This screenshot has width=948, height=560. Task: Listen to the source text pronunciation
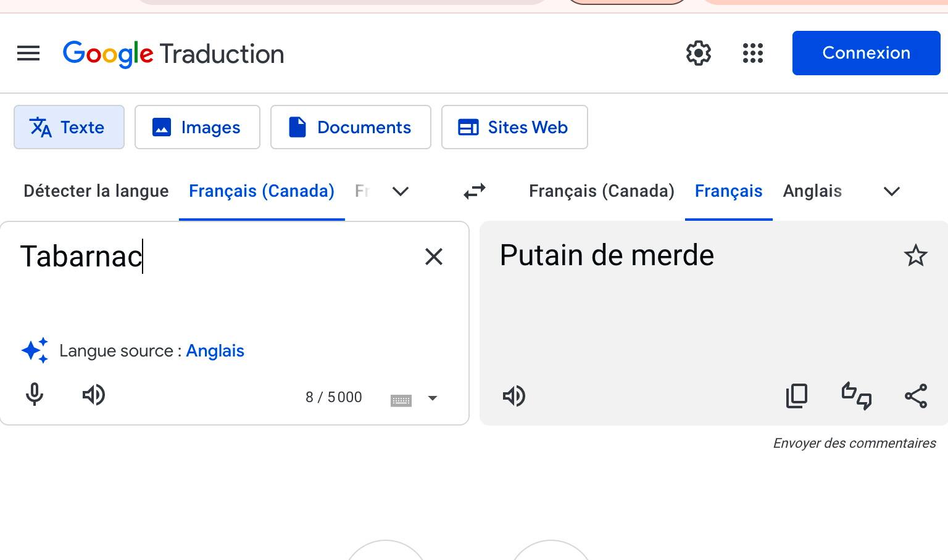point(94,395)
